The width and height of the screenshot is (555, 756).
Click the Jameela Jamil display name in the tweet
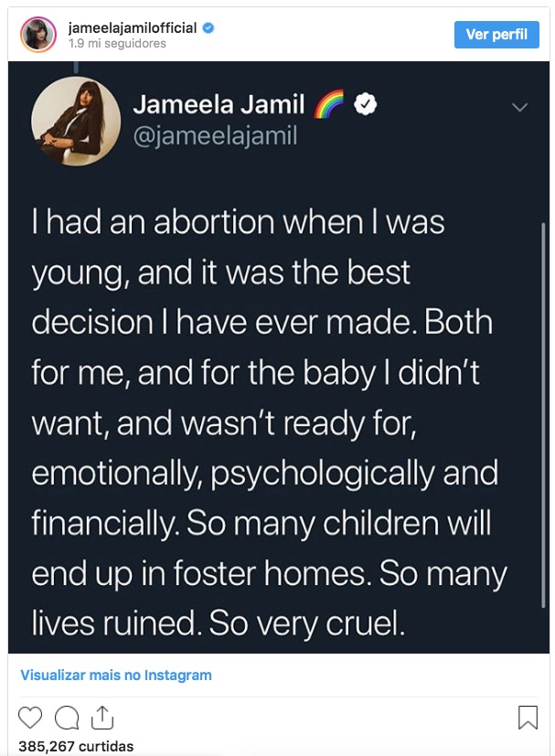[x=219, y=104]
